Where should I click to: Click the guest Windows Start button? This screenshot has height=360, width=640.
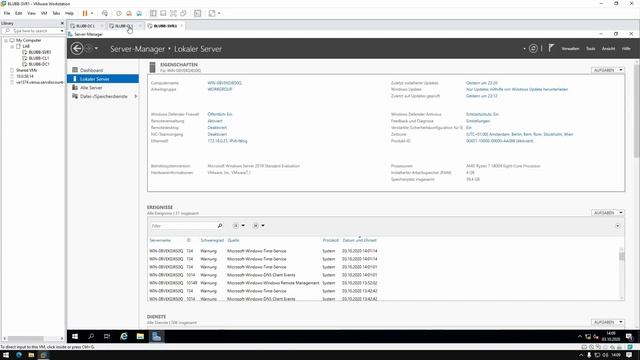pos(75,336)
